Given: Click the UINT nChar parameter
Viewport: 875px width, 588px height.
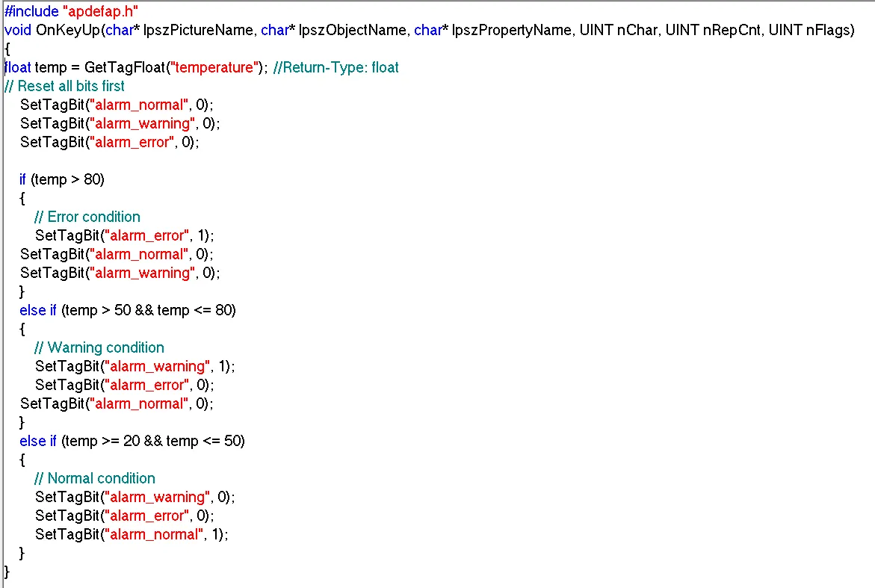Looking at the screenshot, I should point(618,30).
